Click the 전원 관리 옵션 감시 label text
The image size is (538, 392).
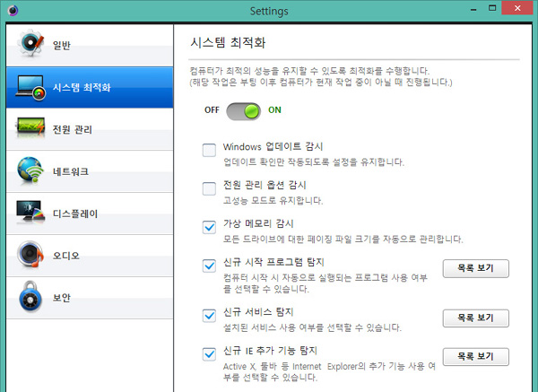265,185
